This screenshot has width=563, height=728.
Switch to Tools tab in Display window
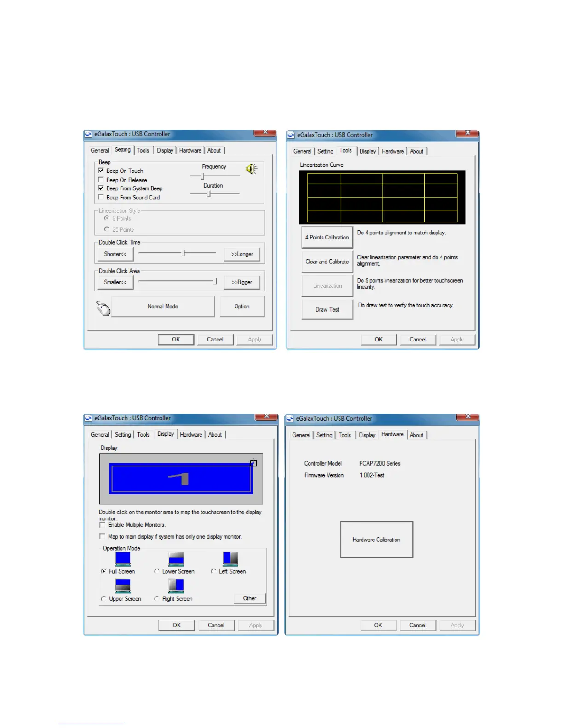[143, 434]
